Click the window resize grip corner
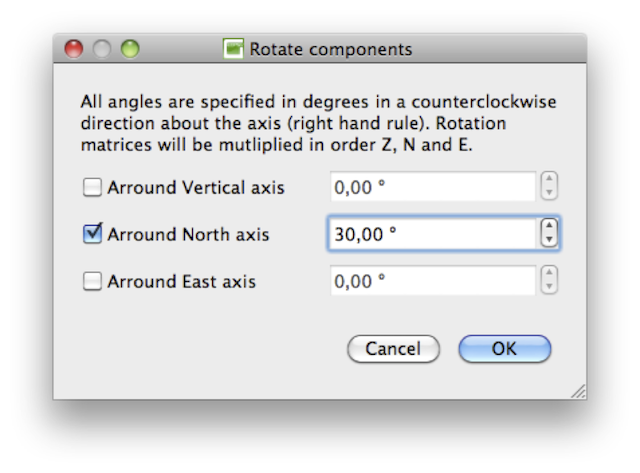This screenshot has width=640, height=473. pyautogui.click(x=577, y=391)
